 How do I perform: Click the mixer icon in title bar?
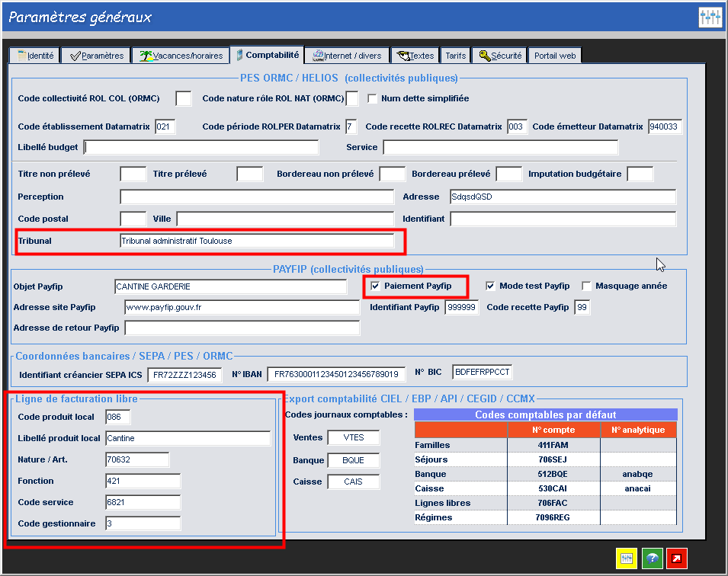(709, 18)
